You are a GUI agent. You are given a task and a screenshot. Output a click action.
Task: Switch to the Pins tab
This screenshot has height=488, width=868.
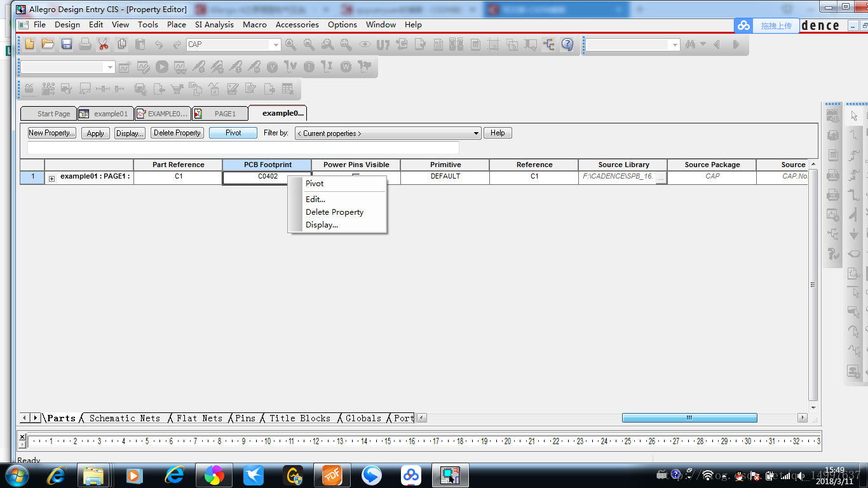(x=245, y=418)
